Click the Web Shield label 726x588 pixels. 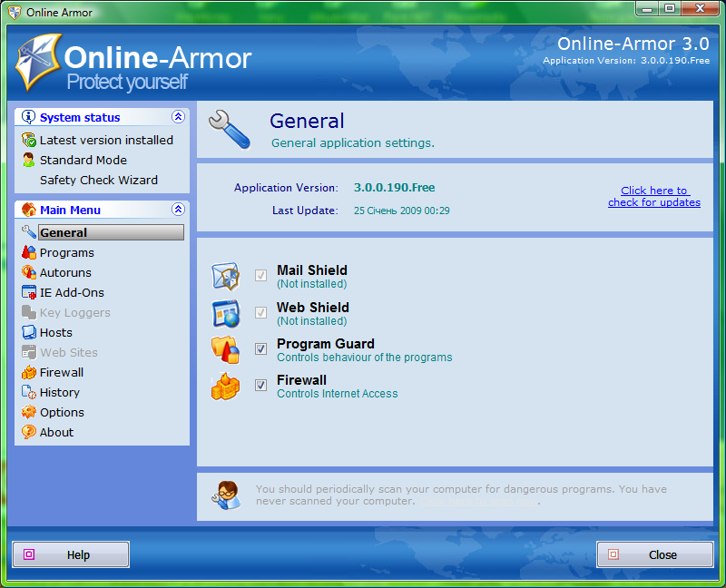[313, 307]
